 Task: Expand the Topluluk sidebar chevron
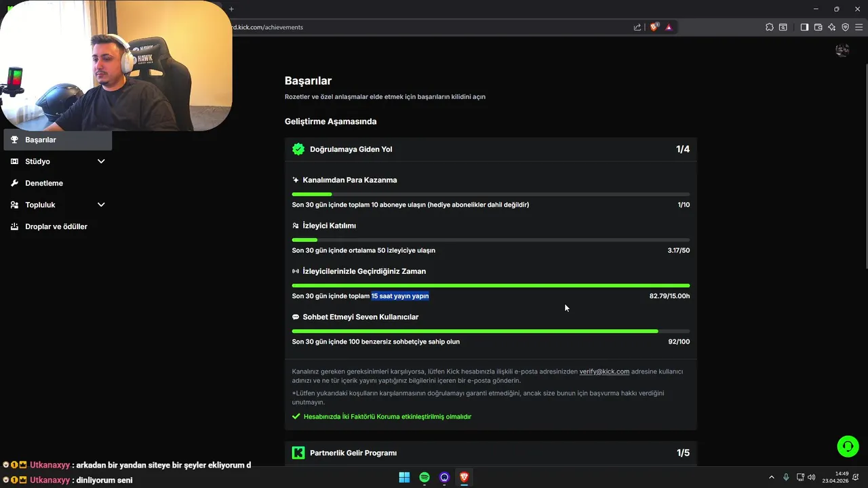click(101, 205)
